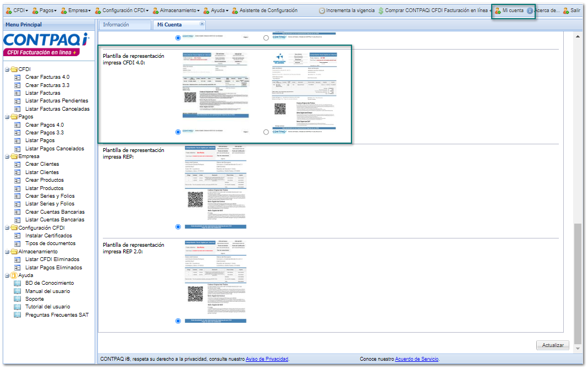Open Tutorial del usuario
The width and height of the screenshot is (588, 369).
point(48,307)
